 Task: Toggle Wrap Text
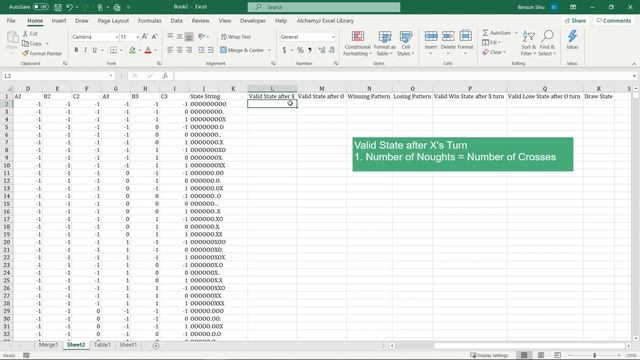[x=236, y=37]
